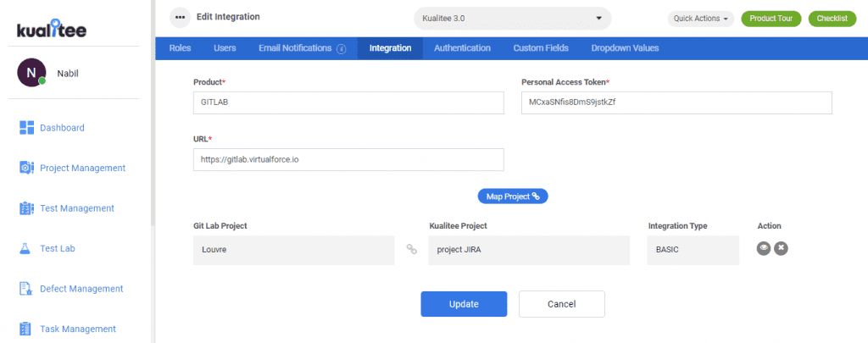Click the Update button

coord(464,304)
